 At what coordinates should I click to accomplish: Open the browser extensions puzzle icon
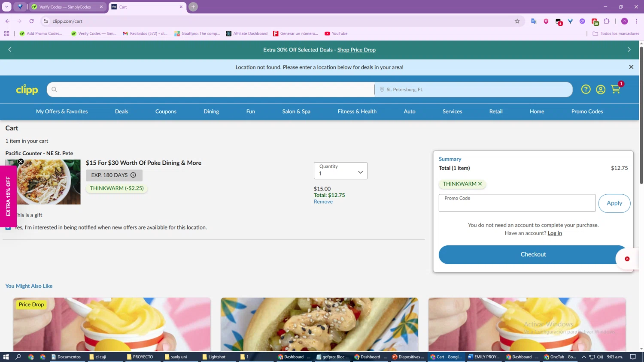(607, 21)
